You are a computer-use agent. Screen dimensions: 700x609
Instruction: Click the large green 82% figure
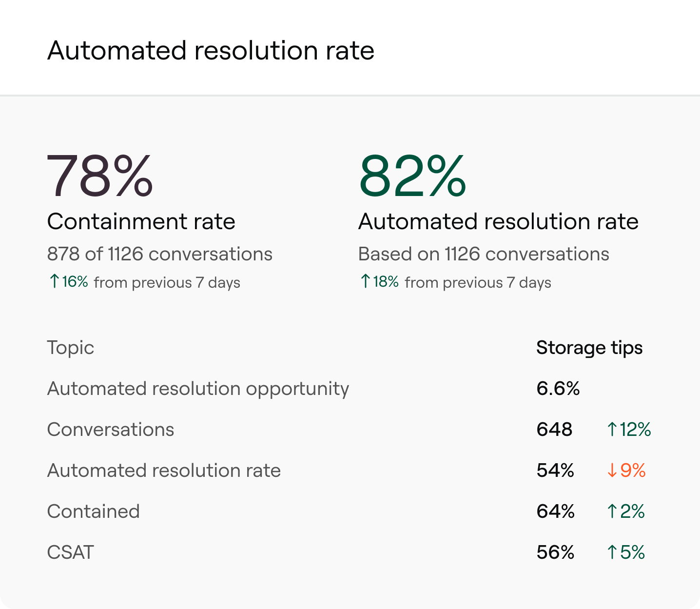click(412, 176)
